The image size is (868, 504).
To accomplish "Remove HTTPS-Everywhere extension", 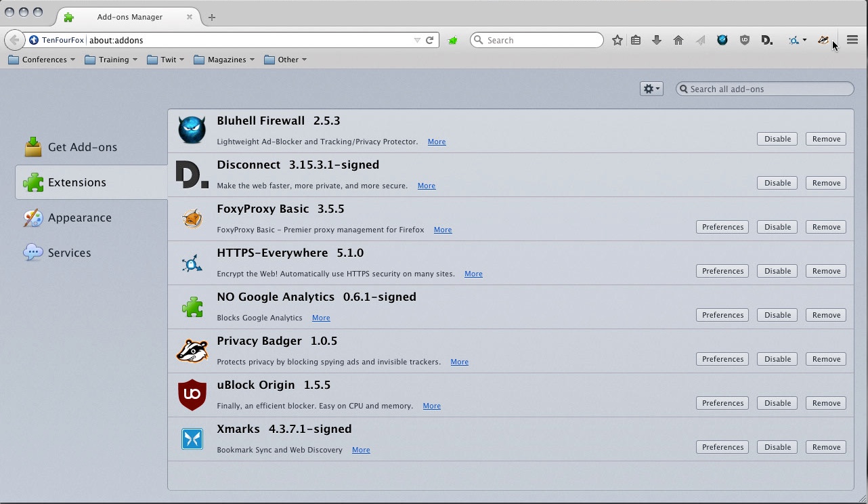I will pos(826,271).
